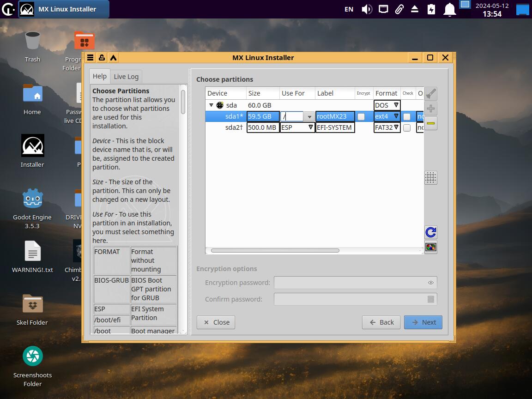Click the Size column header
Screen dimensions: 532x399
point(263,93)
